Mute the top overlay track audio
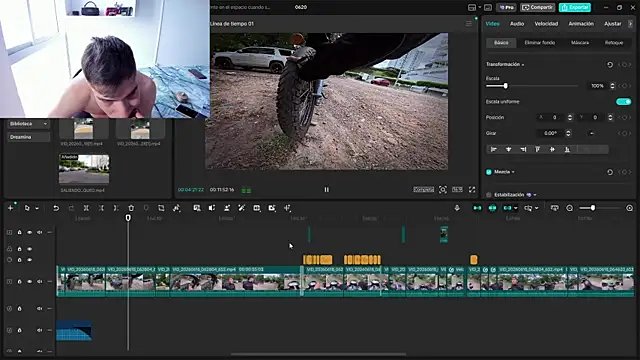The width and height of the screenshot is (640, 360). (x=40, y=232)
